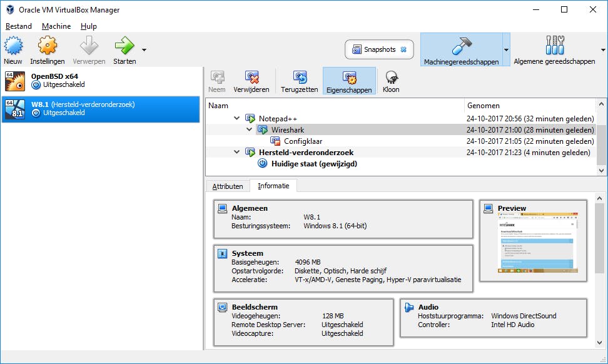Click the Neem snapshot icon
Image resolution: width=608 pixels, height=364 pixels.
[x=217, y=77]
